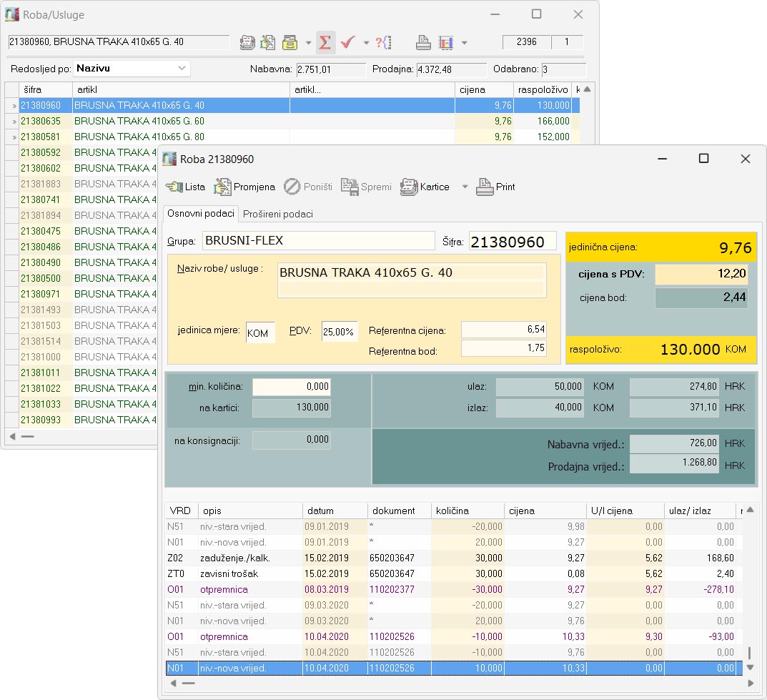Sort the item list by cijena column
This screenshot has height=700, width=767.
483,89
